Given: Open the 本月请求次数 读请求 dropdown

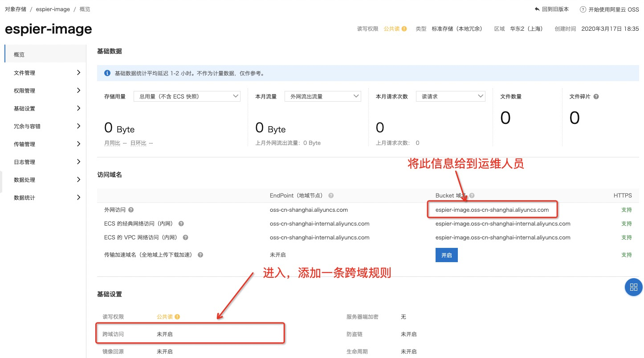Looking at the screenshot, I should (450, 96).
